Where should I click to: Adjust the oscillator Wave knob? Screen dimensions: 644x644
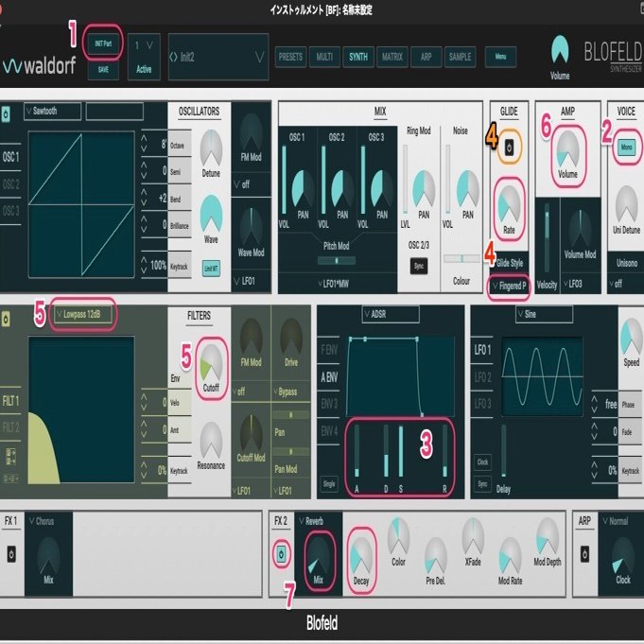pyautogui.click(x=211, y=214)
